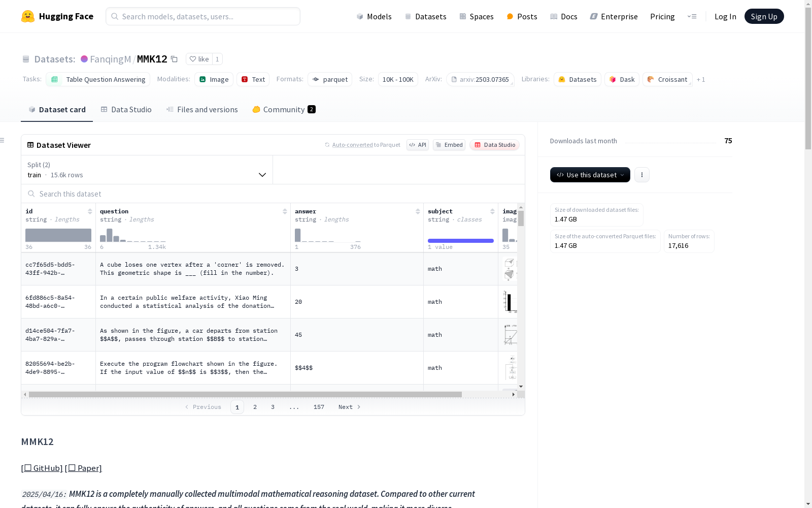Viewport: 812px width, 508px height.
Task: Open Models in the top navigation
Action: click(x=374, y=16)
